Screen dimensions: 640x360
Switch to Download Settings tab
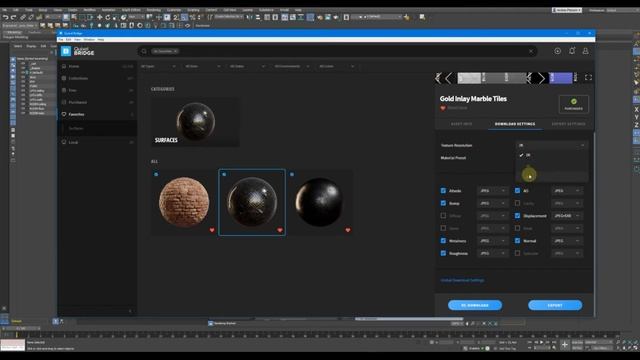click(515, 124)
